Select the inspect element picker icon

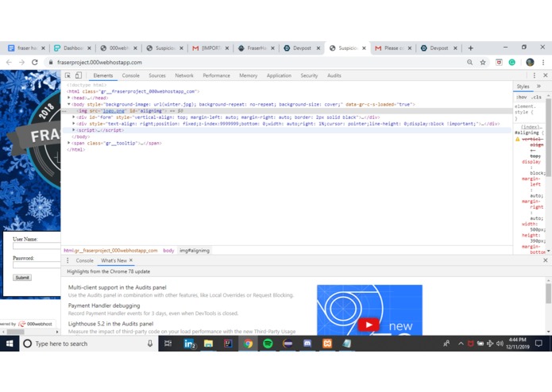tap(68, 75)
